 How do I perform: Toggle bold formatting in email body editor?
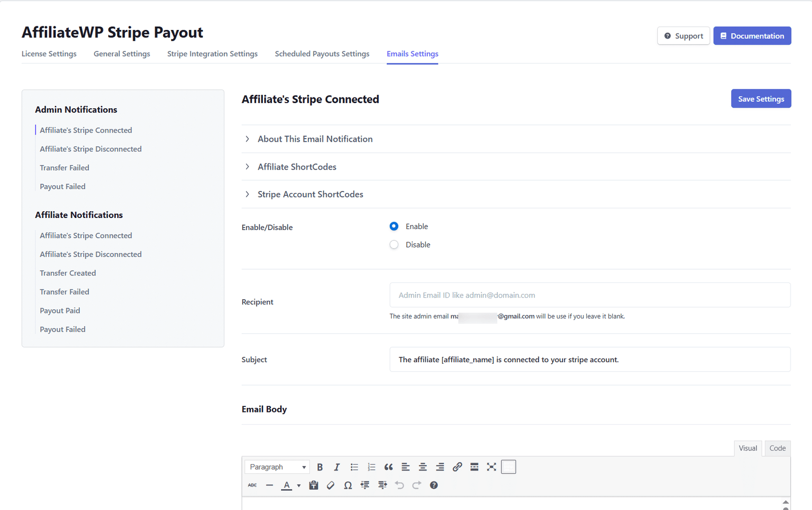[320, 467]
